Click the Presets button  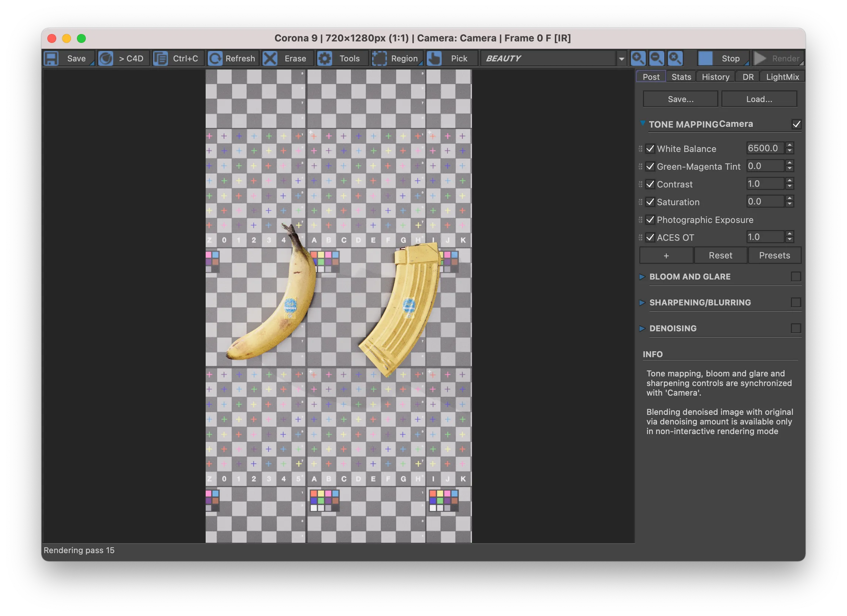coord(774,255)
